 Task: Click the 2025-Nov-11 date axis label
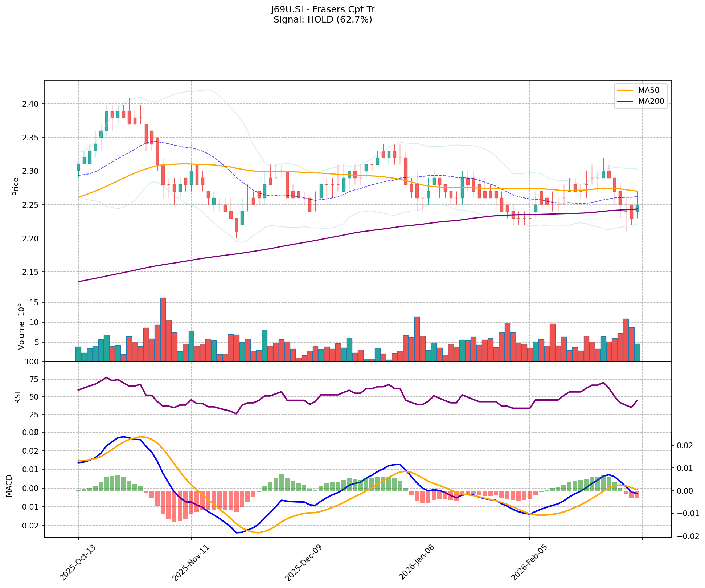[190, 562]
